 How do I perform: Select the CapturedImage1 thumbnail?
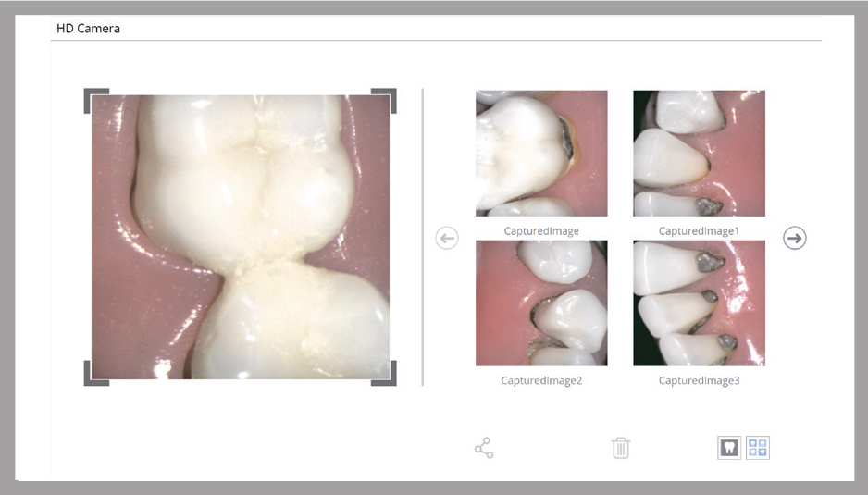click(699, 154)
